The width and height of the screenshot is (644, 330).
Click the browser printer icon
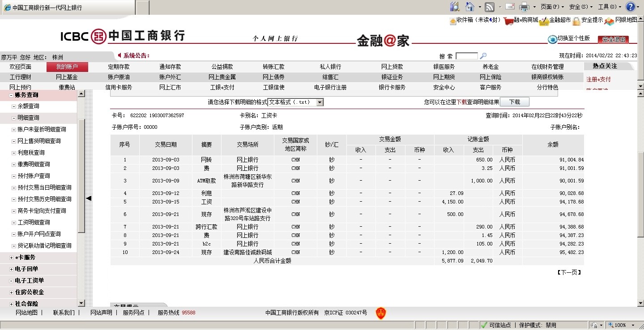524,7
